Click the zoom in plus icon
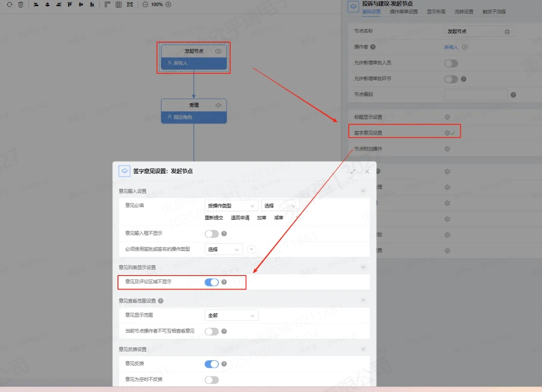The image size is (542, 392). [168, 4]
